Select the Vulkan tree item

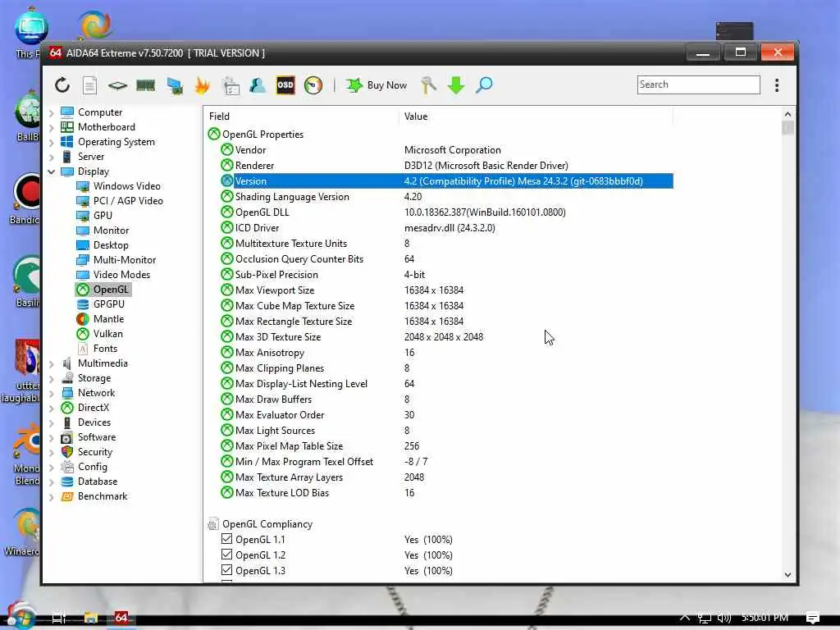99,334
